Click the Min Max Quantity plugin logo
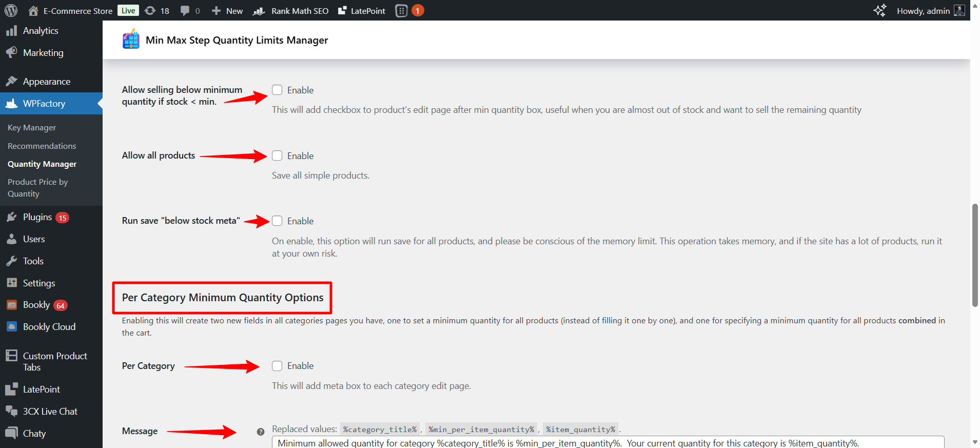The height and width of the screenshot is (448, 980). pos(131,40)
